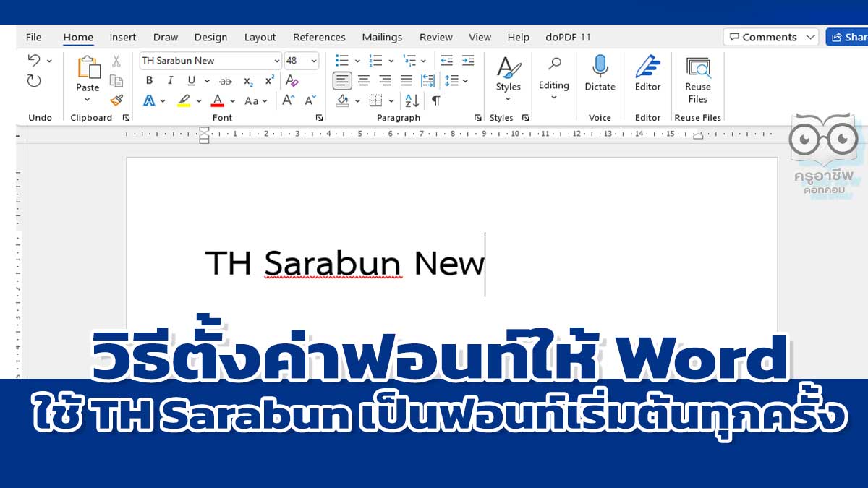The height and width of the screenshot is (488, 868).
Task: Open the Font dialog launcher
Action: 319,117
